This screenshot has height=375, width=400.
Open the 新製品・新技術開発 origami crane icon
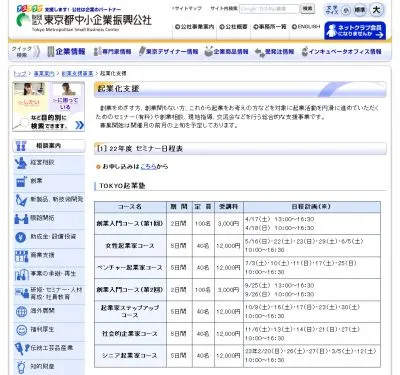21,200
